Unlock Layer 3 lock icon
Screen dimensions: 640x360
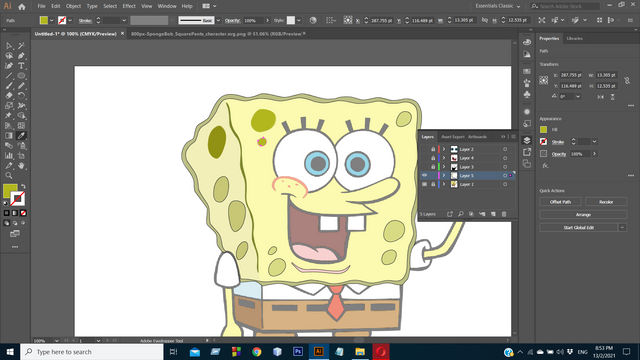(x=433, y=167)
